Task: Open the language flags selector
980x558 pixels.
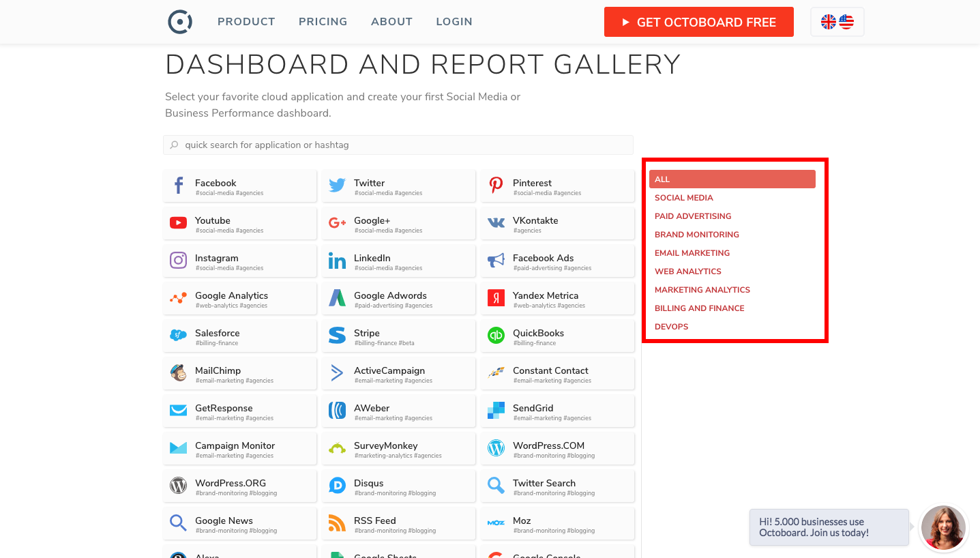Action: click(837, 22)
